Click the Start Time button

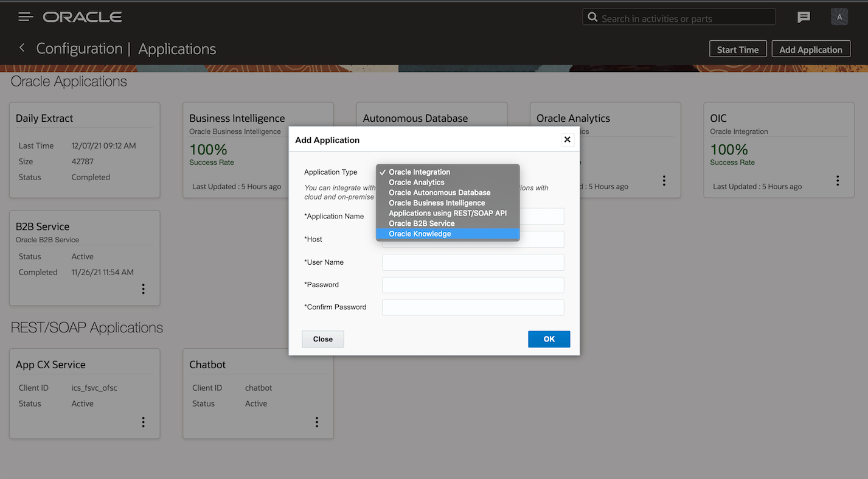tap(737, 50)
